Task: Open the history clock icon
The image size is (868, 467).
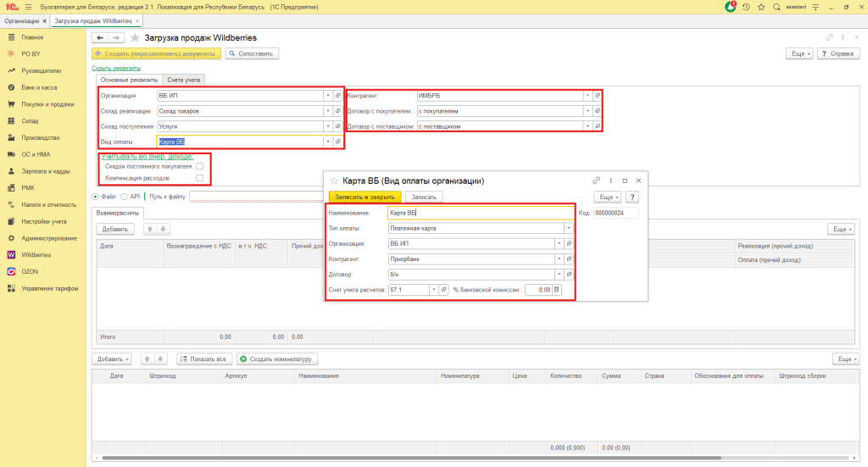Action: (x=746, y=7)
